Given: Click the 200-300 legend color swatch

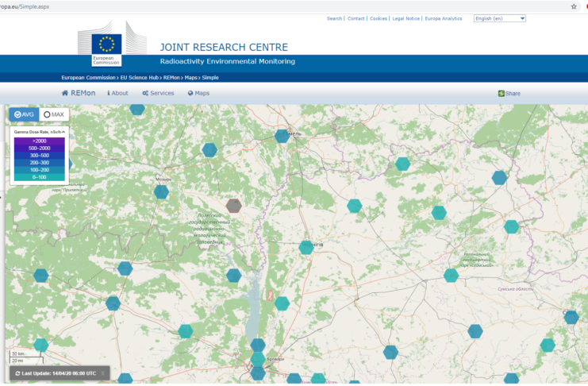Looking at the screenshot, I should point(40,163).
